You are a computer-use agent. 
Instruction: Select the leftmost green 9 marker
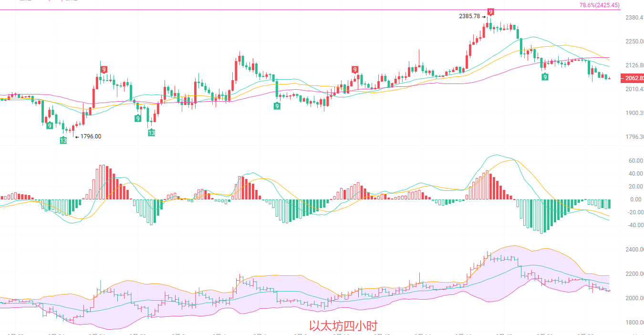[x=50, y=126]
